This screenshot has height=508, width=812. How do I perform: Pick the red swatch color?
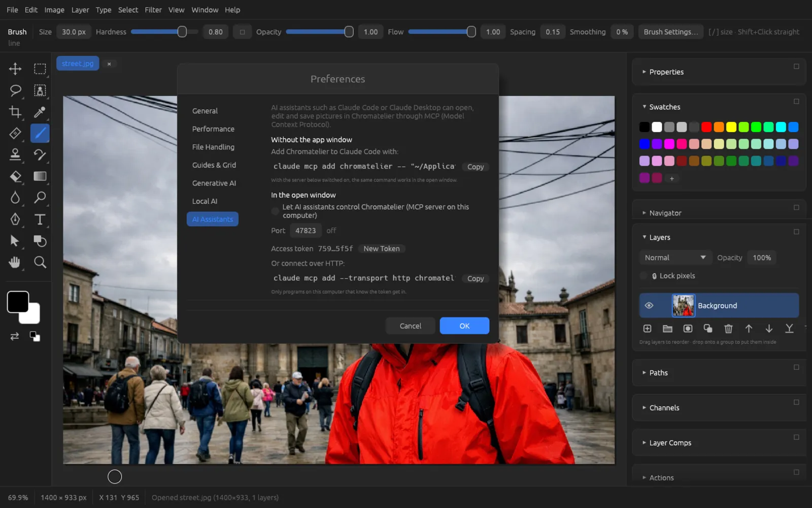point(706,127)
